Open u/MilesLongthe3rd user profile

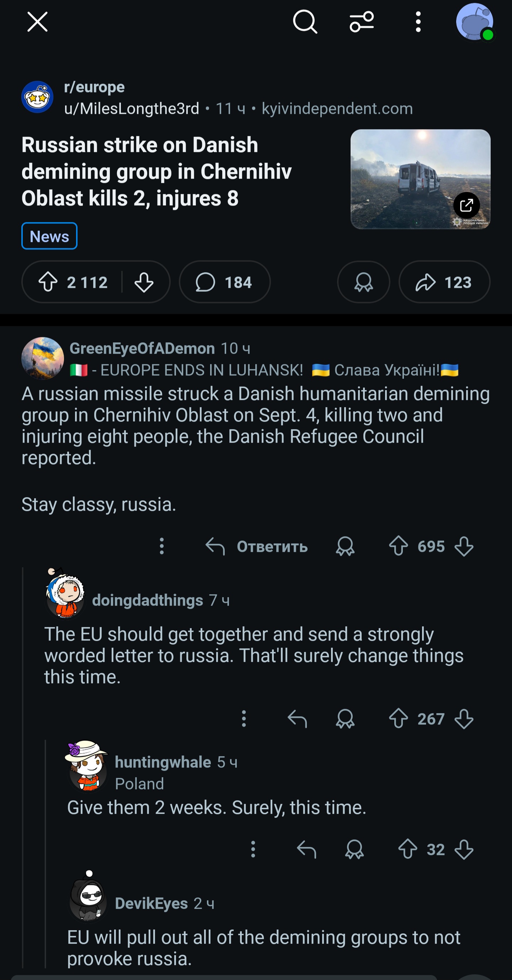[132, 109]
